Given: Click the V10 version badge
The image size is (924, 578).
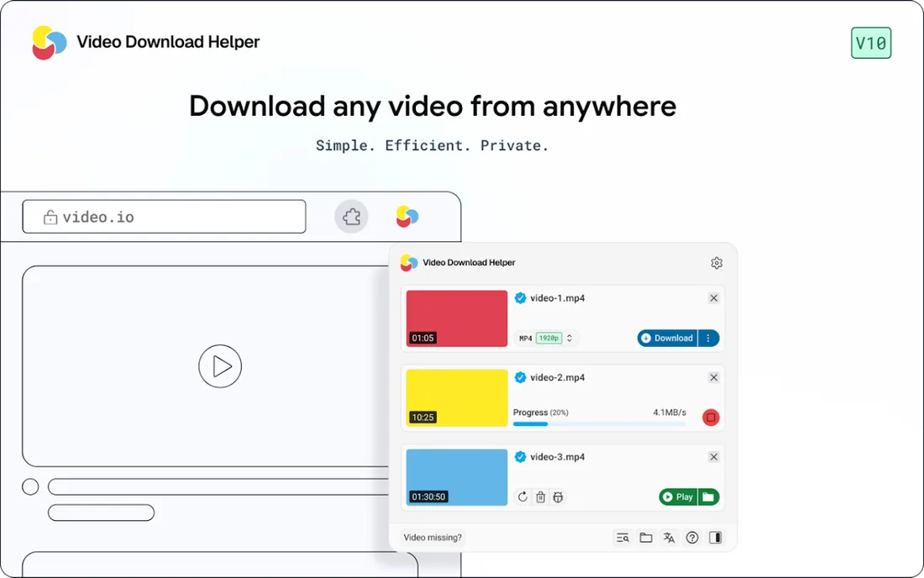Looking at the screenshot, I should (x=871, y=43).
